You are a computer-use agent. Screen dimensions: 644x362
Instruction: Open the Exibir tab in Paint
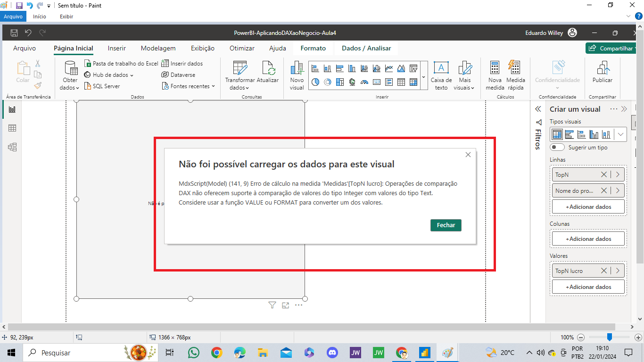[66, 16]
